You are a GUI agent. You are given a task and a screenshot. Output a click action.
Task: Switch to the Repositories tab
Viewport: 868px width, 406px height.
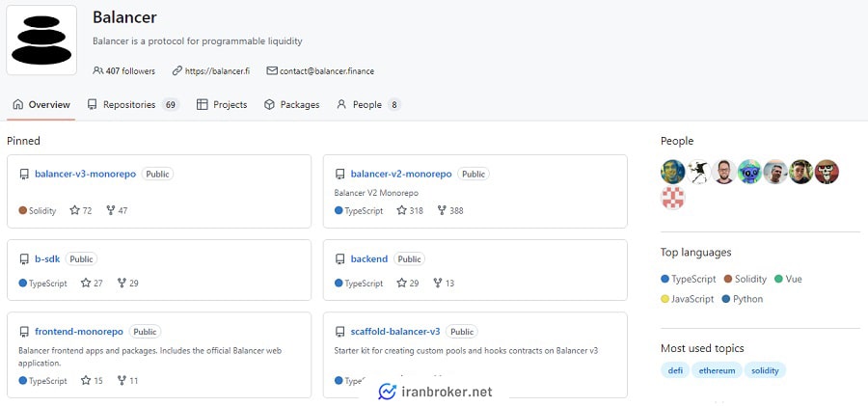pyautogui.click(x=133, y=105)
